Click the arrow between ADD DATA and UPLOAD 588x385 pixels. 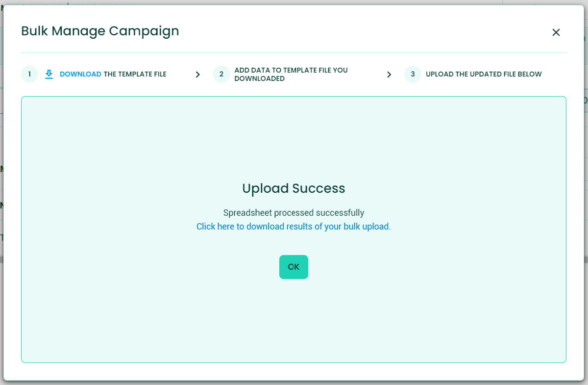389,74
